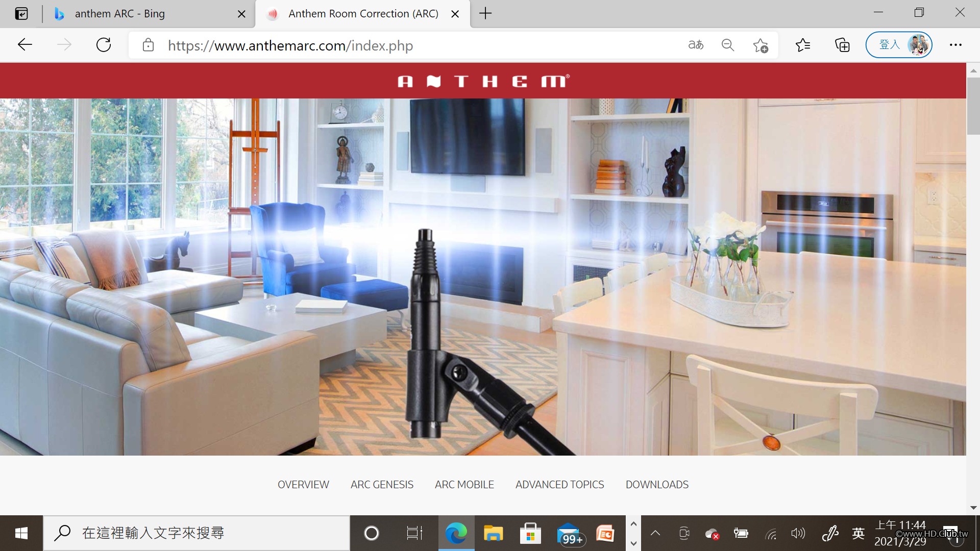Viewport: 980px width, 551px height.
Task: Show hidden system tray icons
Action: click(x=655, y=533)
